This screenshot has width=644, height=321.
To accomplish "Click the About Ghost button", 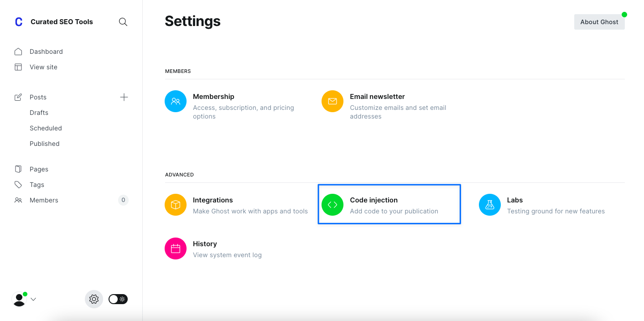I will pyautogui.click(x=599, y=22).
